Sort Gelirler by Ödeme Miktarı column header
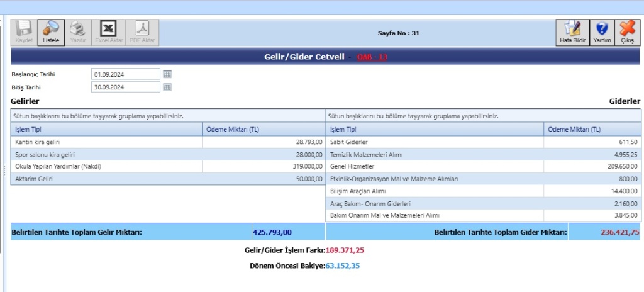This screenshot has height=292, width=644. coord(232,130)
